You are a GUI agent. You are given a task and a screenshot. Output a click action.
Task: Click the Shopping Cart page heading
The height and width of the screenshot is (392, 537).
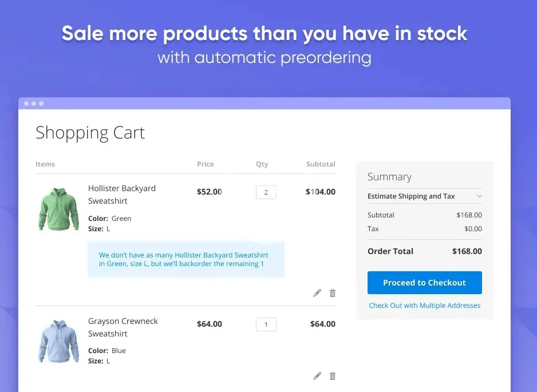coord(90,133)
